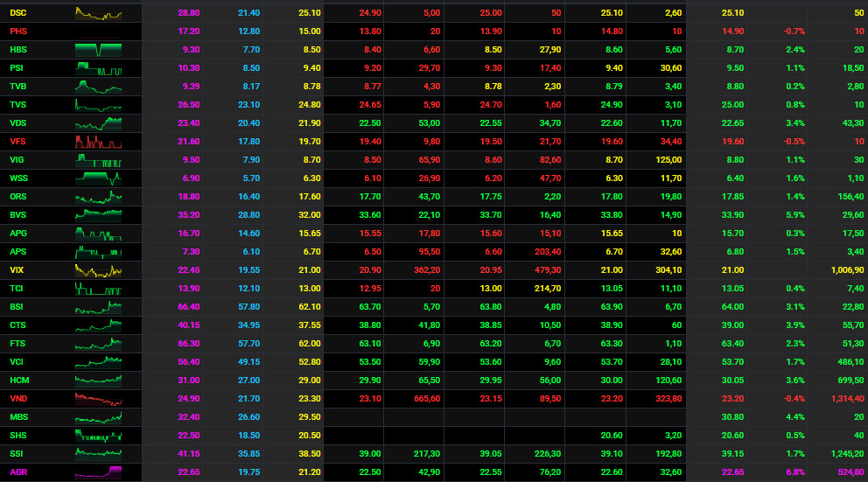Screen dimensions: 868x482
Task: Select the PSI ticker symbol
Action: click(17, 68)
